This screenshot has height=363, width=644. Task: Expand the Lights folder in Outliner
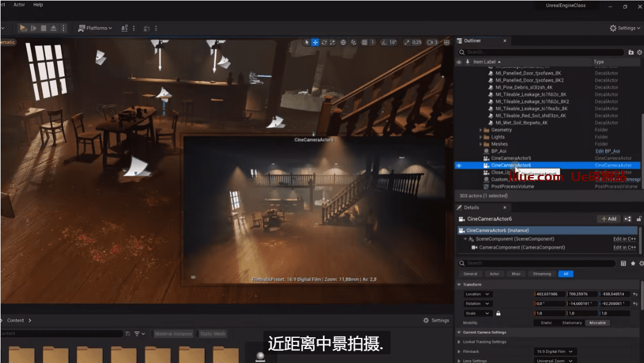coord(481,137)
